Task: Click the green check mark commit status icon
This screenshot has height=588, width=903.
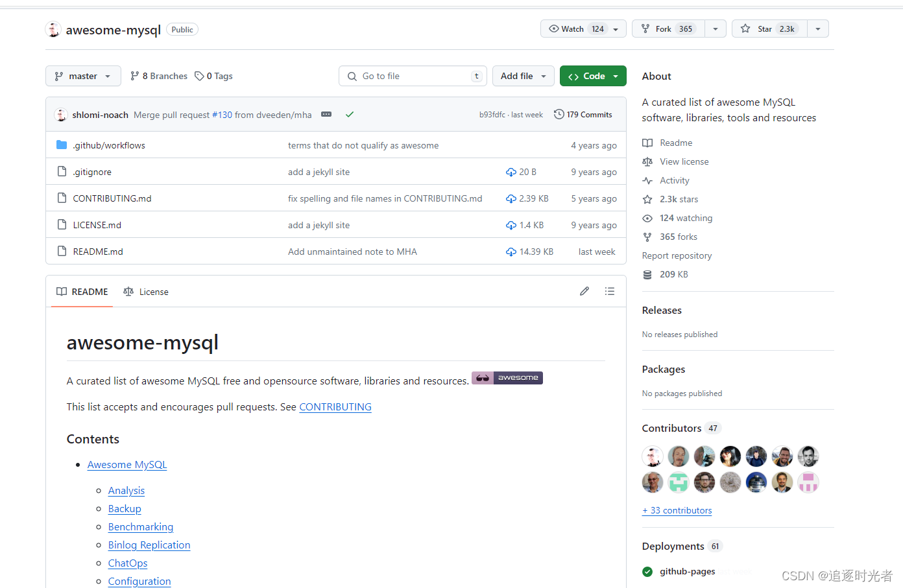Action: tap(350, 114)
